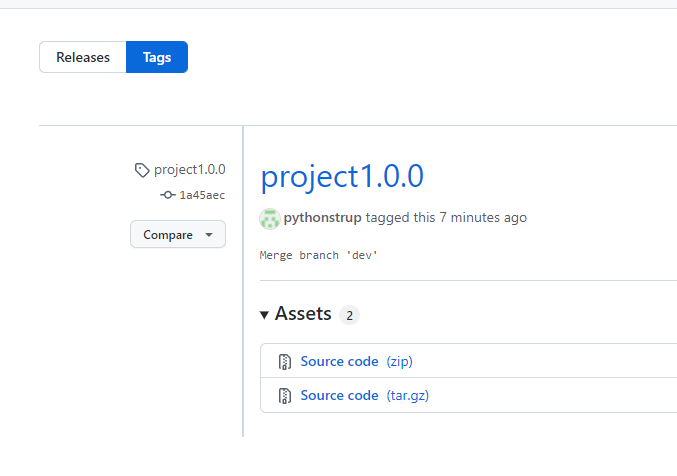Open the project1.0.0 tag link in sidebar
677x476 pixels.
(190, 169)
